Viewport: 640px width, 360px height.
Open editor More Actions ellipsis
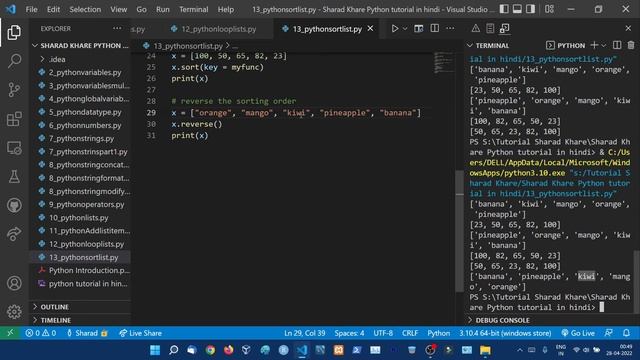click(x=450, y=29)
